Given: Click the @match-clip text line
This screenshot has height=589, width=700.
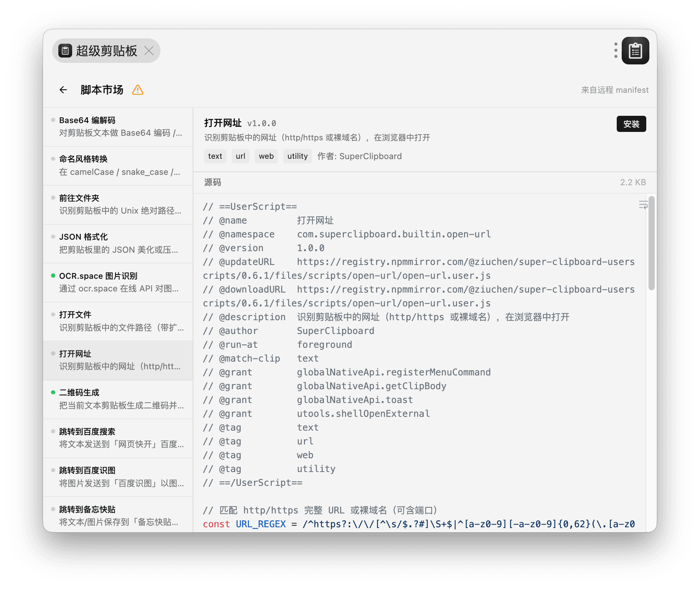Looking at the screenshot, I should point(261,359).
